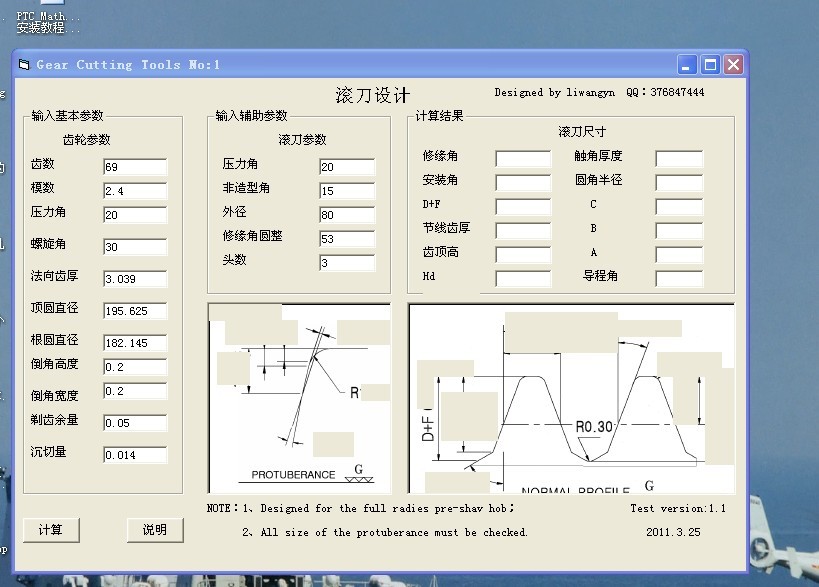Click the NOTE line about full radius pre-shav hob
Screen dimensions: 819x587
pyautogui.click(x=360, y=508)
